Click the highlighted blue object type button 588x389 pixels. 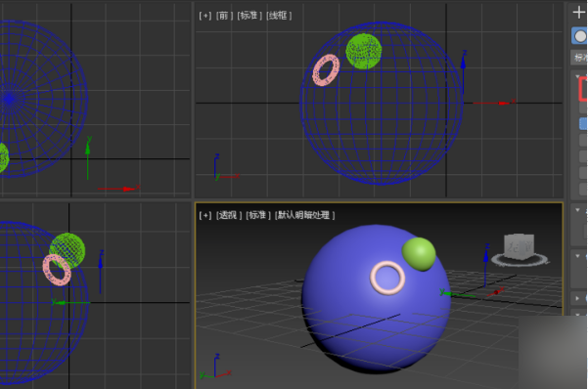583,124
